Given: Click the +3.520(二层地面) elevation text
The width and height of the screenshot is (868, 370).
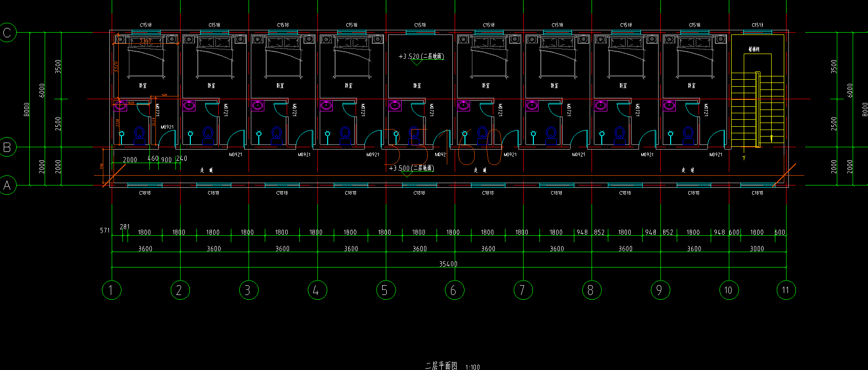Looking at the screenshot, I should coord(421,56).
